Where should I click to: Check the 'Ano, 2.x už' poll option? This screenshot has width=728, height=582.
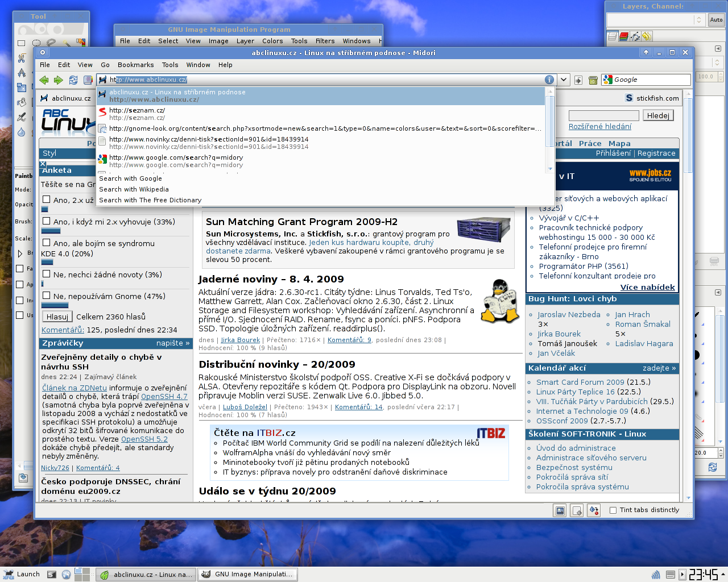click(47, 199)
